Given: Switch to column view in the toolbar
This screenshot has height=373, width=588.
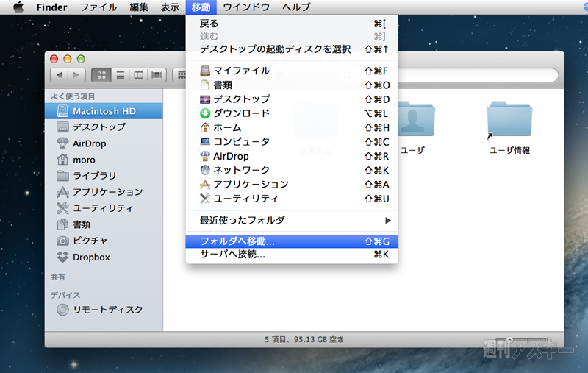Looking at the screenshot, I should [138, 75].
